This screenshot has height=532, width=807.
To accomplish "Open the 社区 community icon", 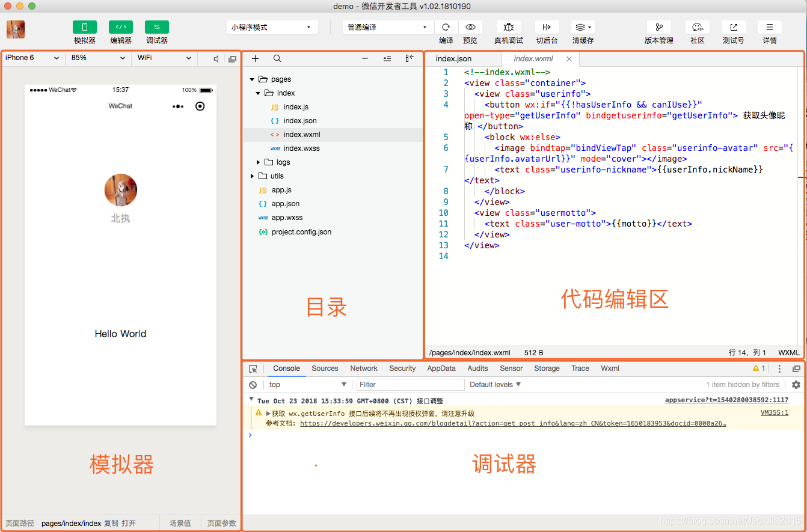I will (x=698, y=27).
